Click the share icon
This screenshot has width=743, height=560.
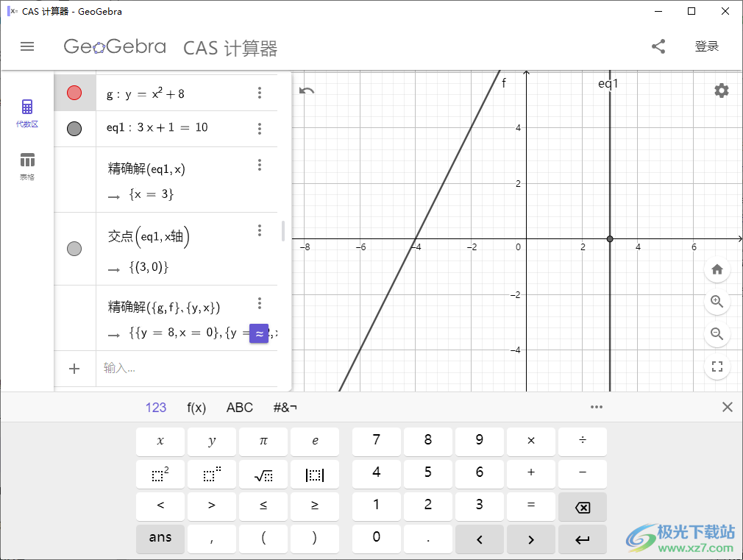[658, 46]
